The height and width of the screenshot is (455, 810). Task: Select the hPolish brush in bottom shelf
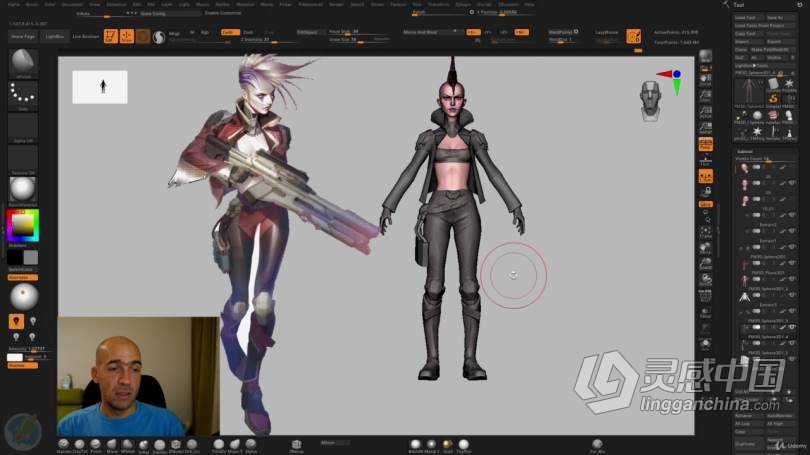point(128,445)
